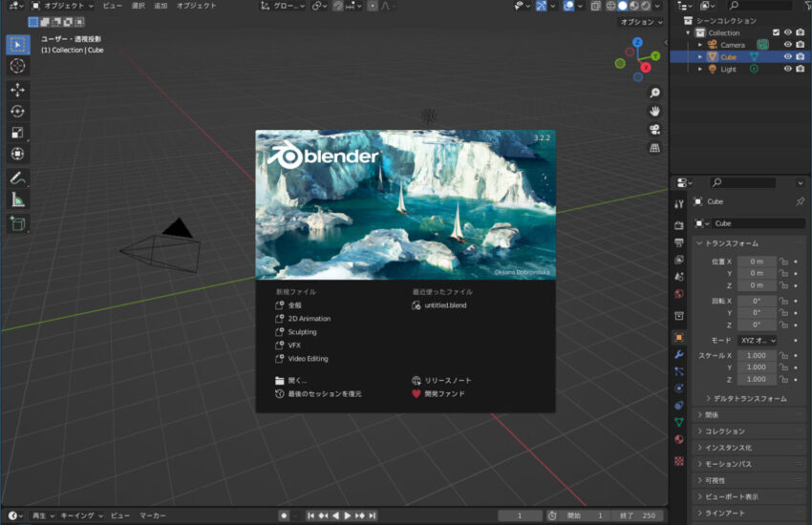Viewport: 812px width, 525px height.
Task: Open the Material properties tab
Action: pos(679,439)
